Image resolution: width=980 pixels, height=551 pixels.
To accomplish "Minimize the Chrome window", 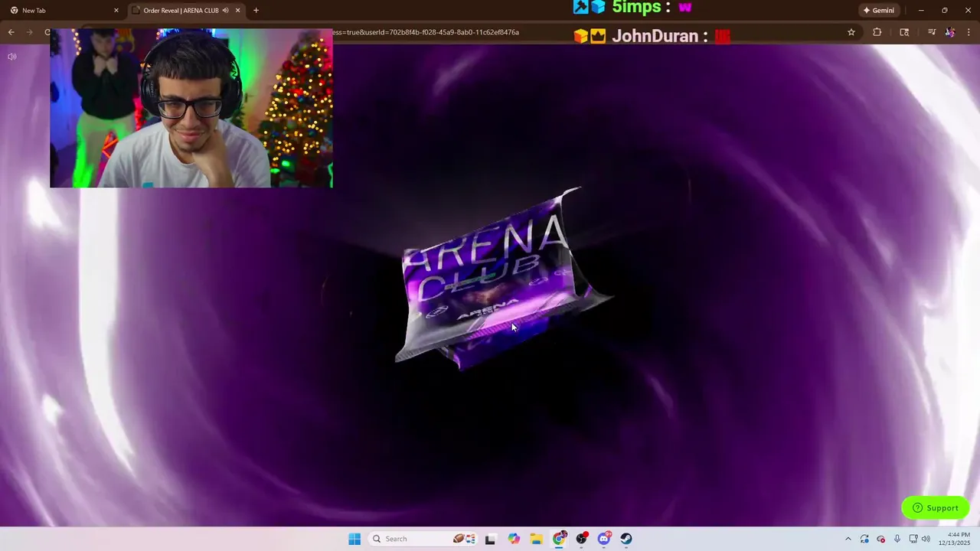I will coord(921,11).
